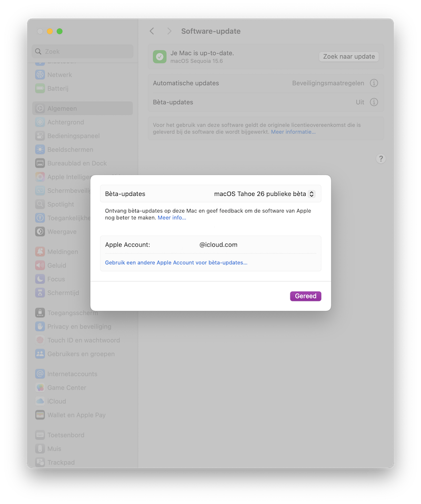421x504 pixels.
Task: Click the help question mark button
Action: coord(382,159)
